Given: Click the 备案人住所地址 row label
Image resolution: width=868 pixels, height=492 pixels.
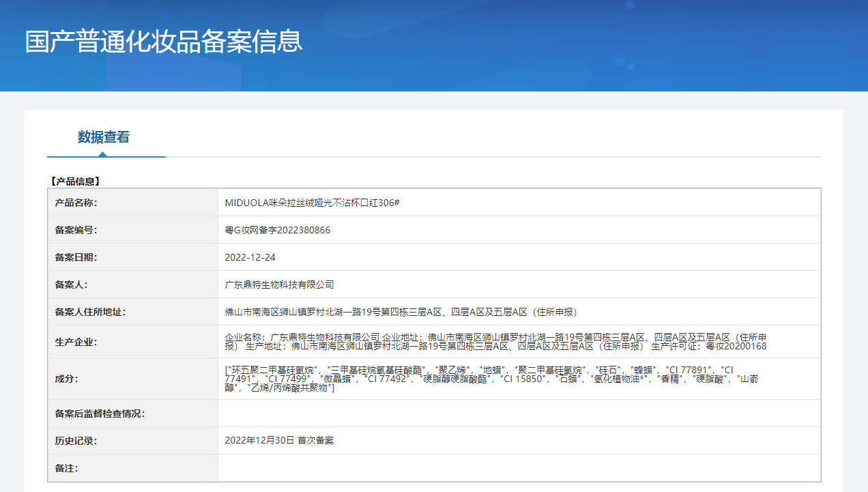Looking at the screenshot, I should (x=91, y=312).
